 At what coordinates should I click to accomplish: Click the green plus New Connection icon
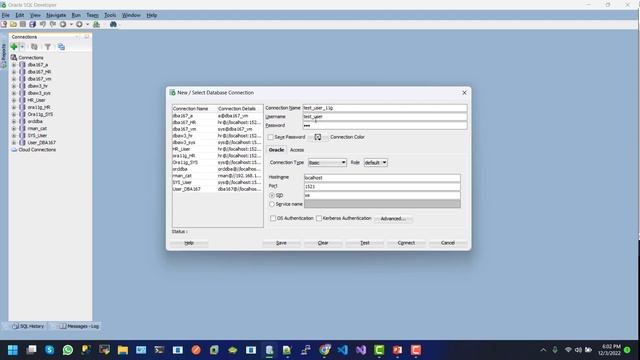point(14,47)
